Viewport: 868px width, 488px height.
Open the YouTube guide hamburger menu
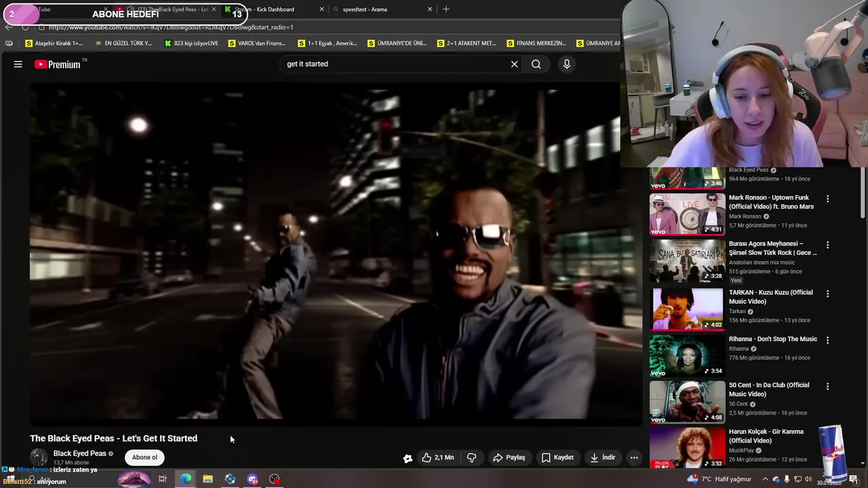[18, 64]
